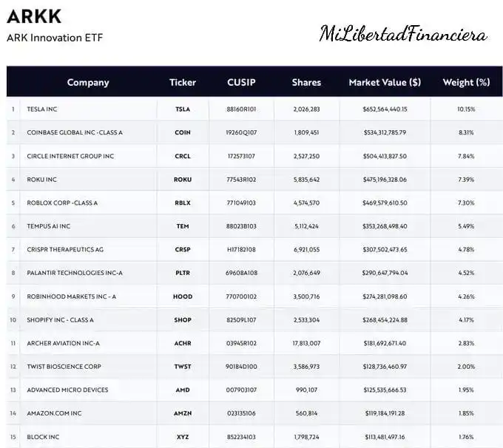This screenshot has height=448, width=503.
Task: Click the XYZ ticker symbol
Action: click(183, 437)
